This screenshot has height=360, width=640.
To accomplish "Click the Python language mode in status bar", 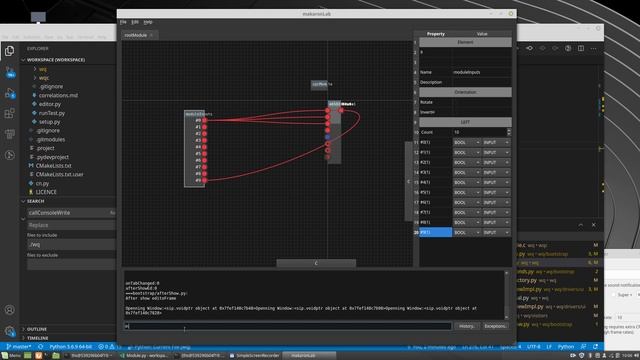I will click(566, 347).
